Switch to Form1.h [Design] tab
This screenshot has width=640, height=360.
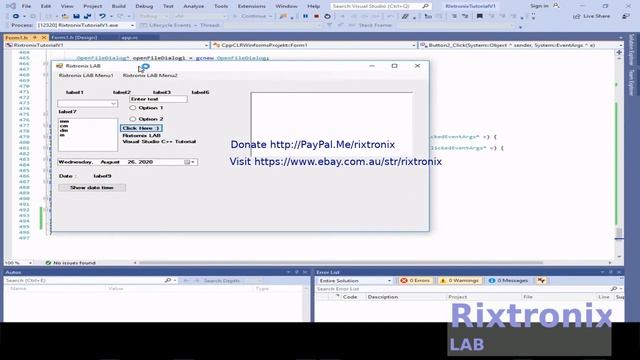click(74, 38)
